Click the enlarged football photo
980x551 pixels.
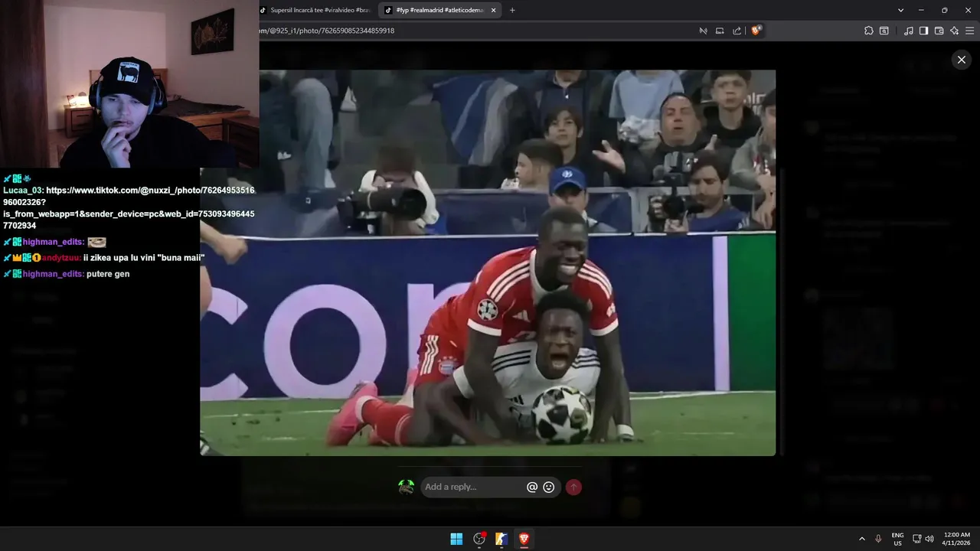click(x=488, y=262)
